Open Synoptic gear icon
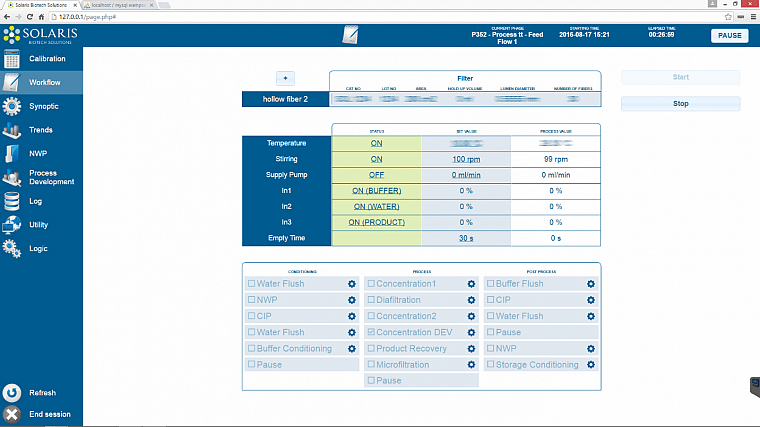760x427 pixels. pos(12,106)
